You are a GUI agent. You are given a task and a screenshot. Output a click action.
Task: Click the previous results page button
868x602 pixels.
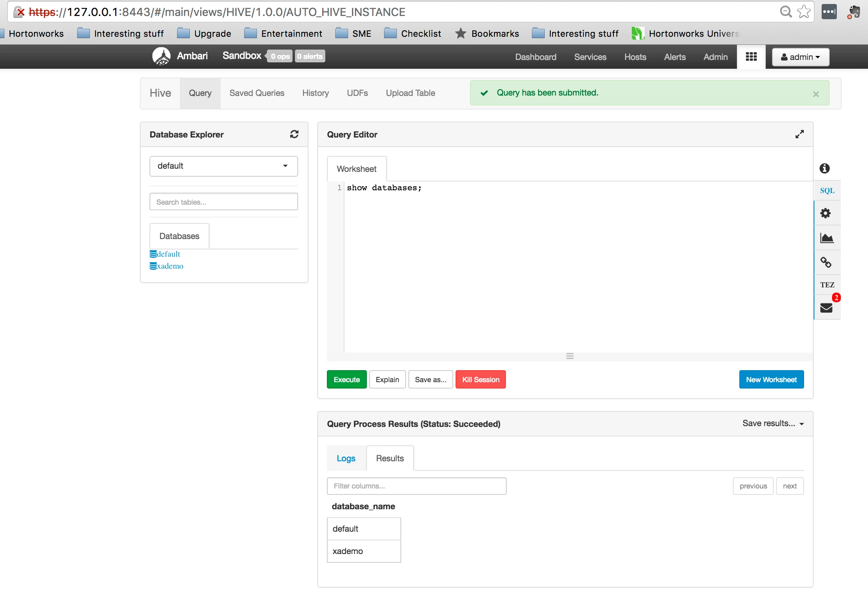coord(753,486)
